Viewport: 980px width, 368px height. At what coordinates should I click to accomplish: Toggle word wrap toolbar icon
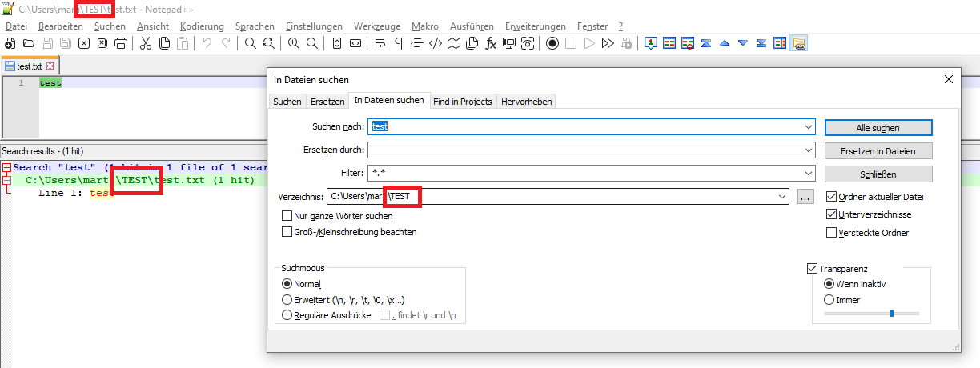380,43
